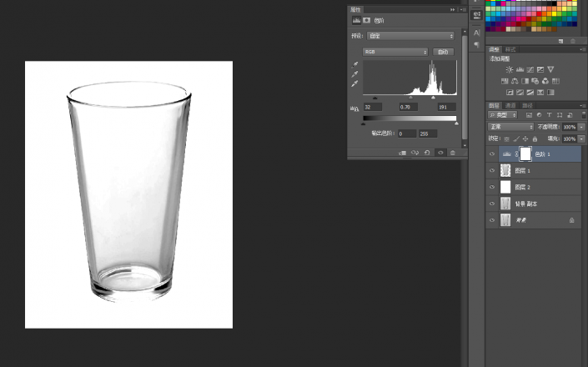Open the opacity slider dropdown arrow
588x367 pixels.
coord(581,127)
